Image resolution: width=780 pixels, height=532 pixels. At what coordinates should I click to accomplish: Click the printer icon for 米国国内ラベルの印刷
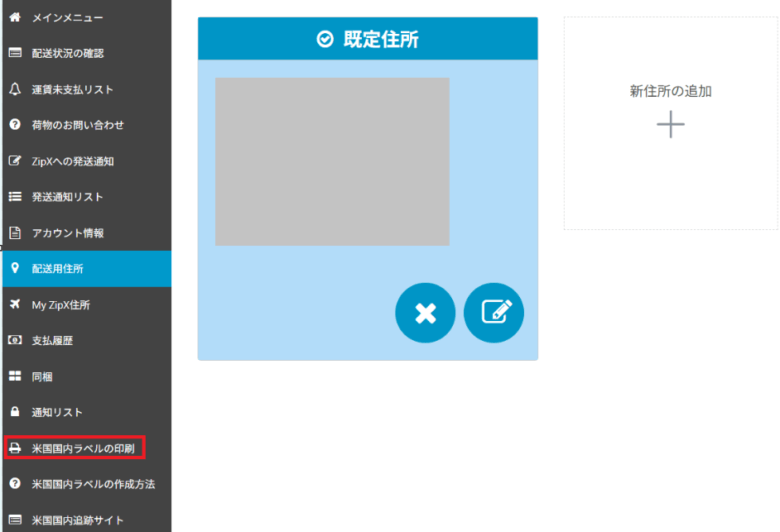[15, 448]
